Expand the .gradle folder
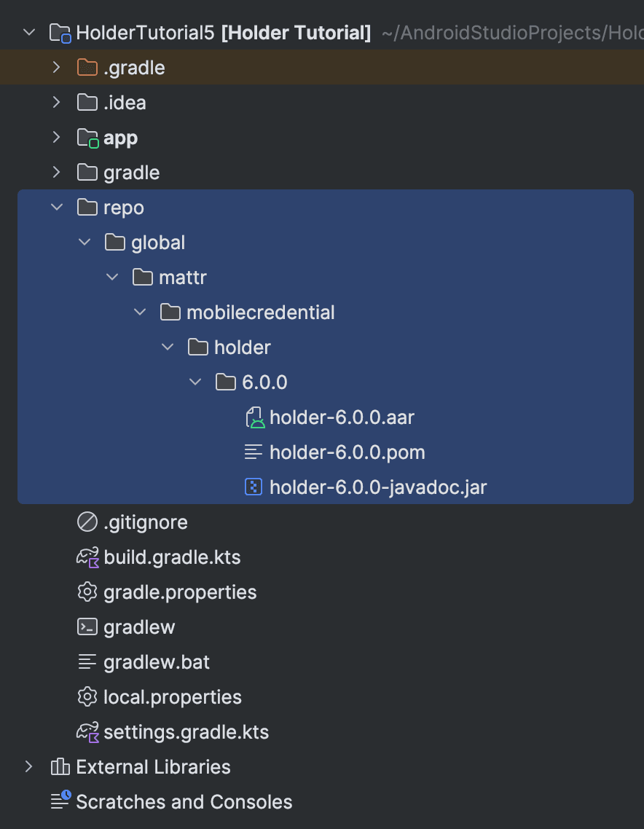644x829 pixels. 57,68
